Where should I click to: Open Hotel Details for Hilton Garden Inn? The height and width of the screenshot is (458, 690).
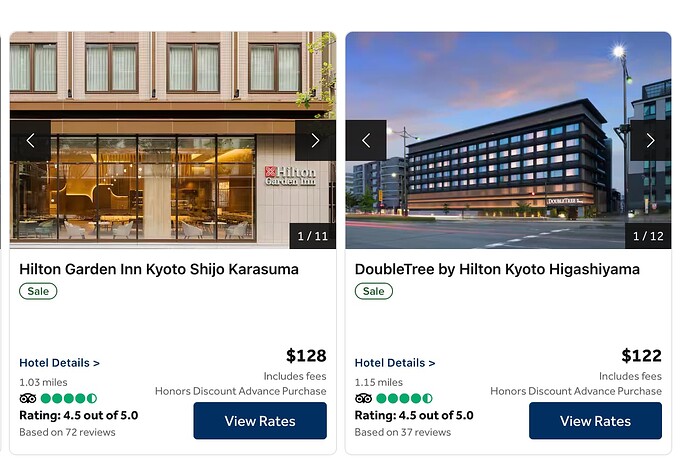click(59, 363)
